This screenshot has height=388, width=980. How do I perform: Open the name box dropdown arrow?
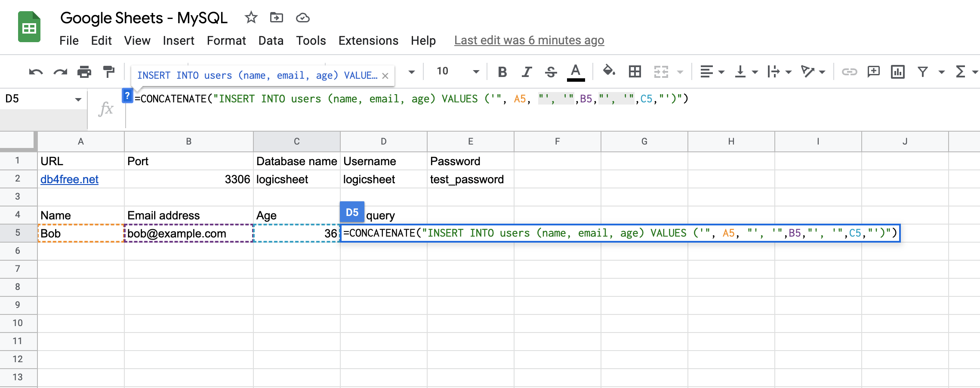point(78,99)
